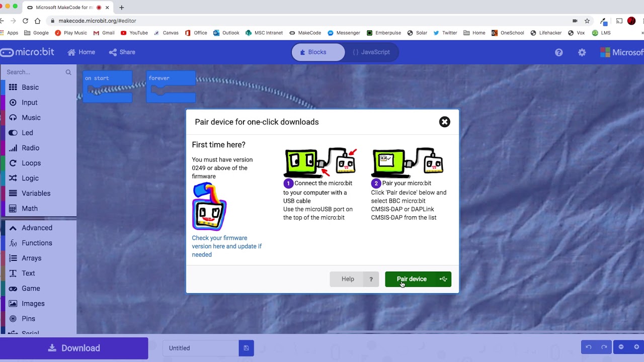Open the Canvas bookmark
This screenshot has height=362, width=644.
[166, 33]
